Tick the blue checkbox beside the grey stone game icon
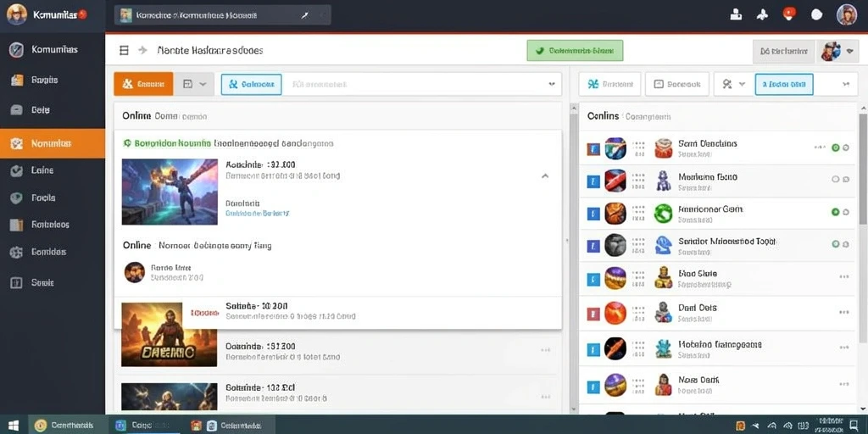Viewport: 868px width, 434px height. tap(593, 245)
